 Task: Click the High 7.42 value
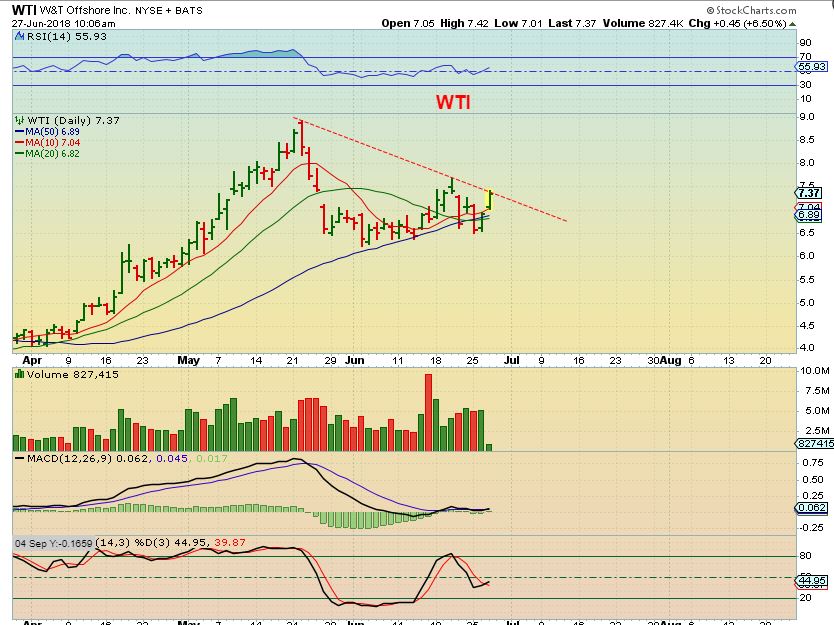(x=464, y=23)
